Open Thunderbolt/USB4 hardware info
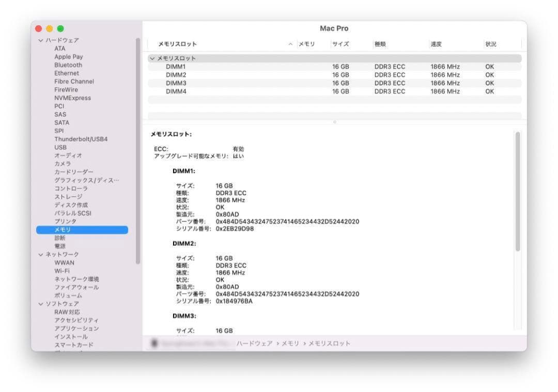The width and height of the screenshot is (558, 392). [81, 139]
